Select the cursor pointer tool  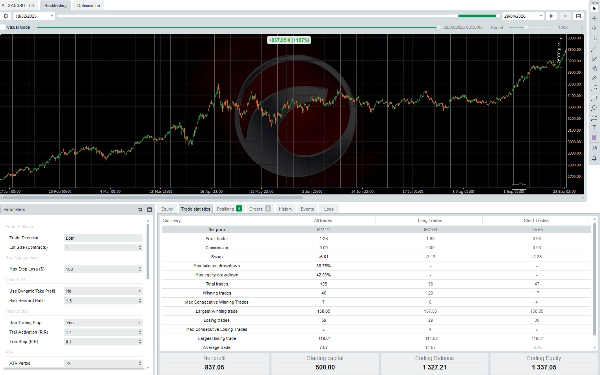[x=594, y=8]
